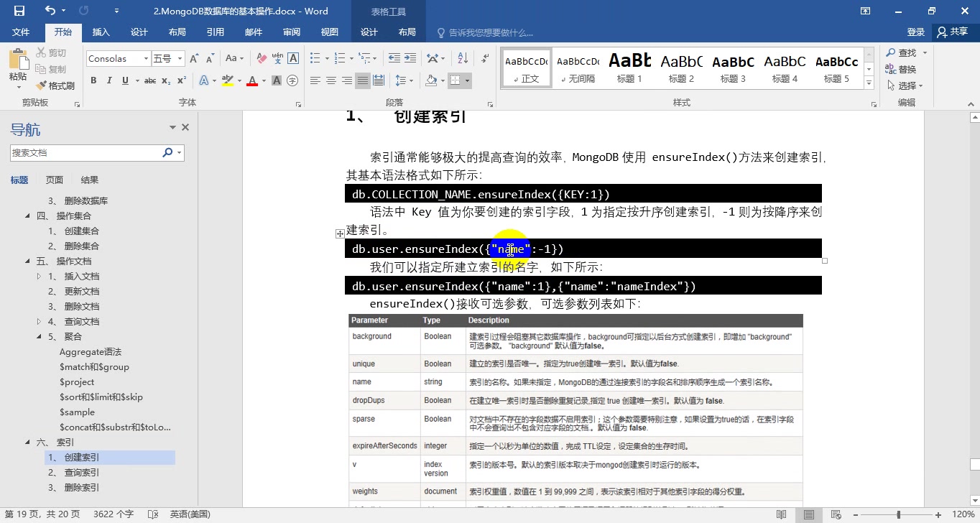The image size is (980, 523).
Task: Switch to the 插入 ribbon tab
Action: point(100,32)
